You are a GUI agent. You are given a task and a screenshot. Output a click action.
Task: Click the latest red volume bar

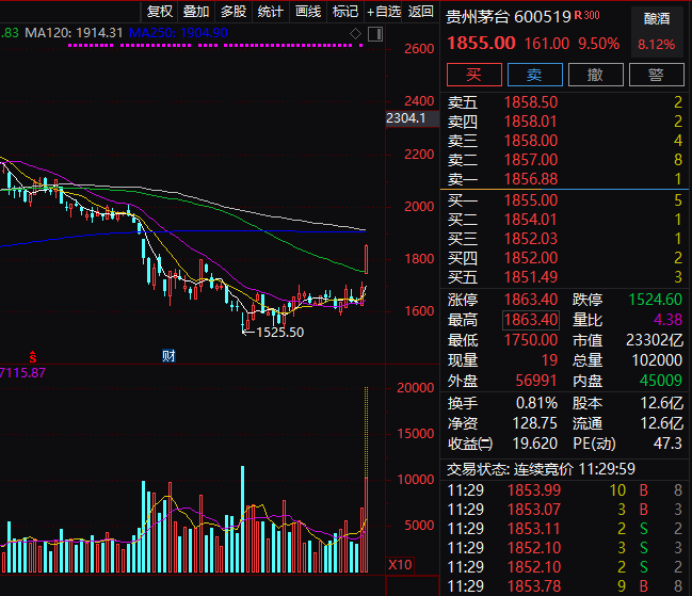point(366,525)
